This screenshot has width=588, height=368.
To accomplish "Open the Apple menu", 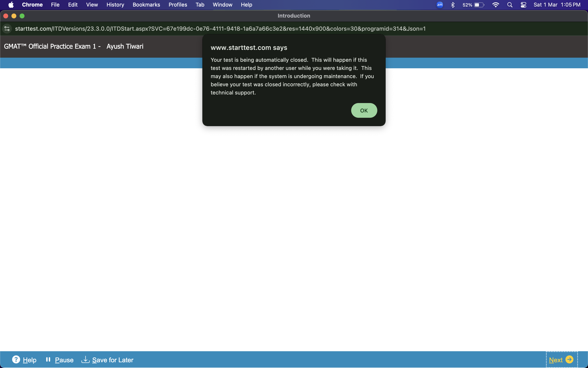I will [x=11, y=5].
